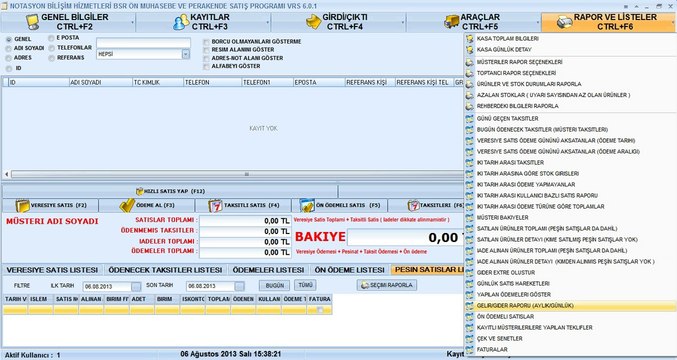The width and height of the screenshot is (677, 360).
Task: Select the ADI SOYADI radio button
Action: point(9,49)
